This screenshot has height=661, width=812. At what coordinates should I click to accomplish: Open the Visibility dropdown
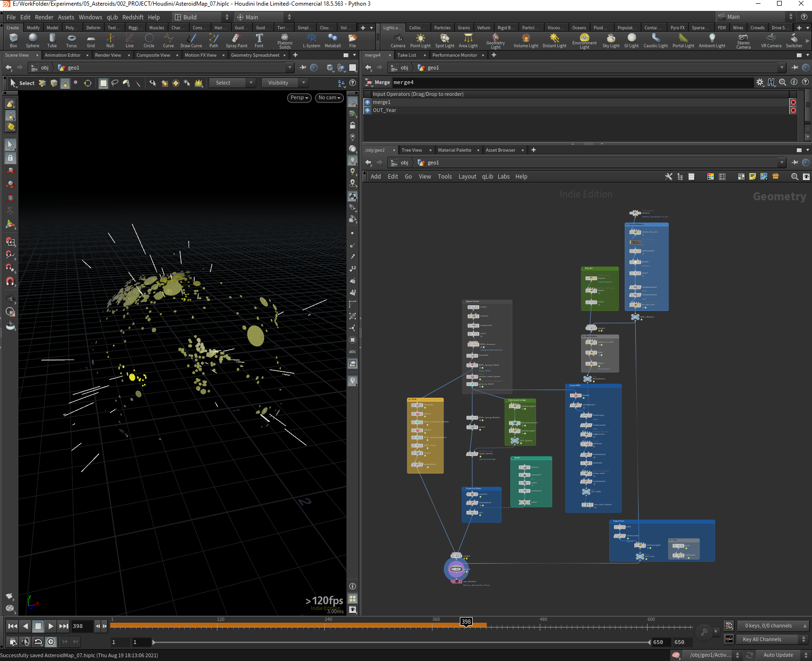click(x=285, y=83)
